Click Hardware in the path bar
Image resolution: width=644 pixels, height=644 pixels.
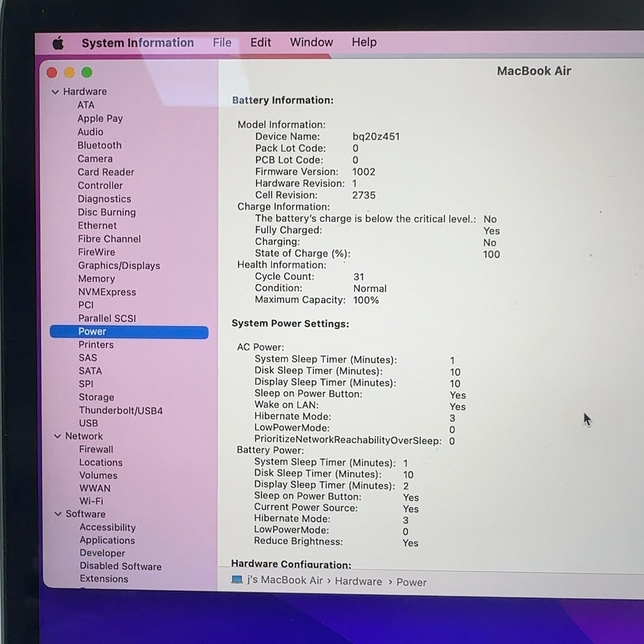pyautogui.click(x=358, y=581)
